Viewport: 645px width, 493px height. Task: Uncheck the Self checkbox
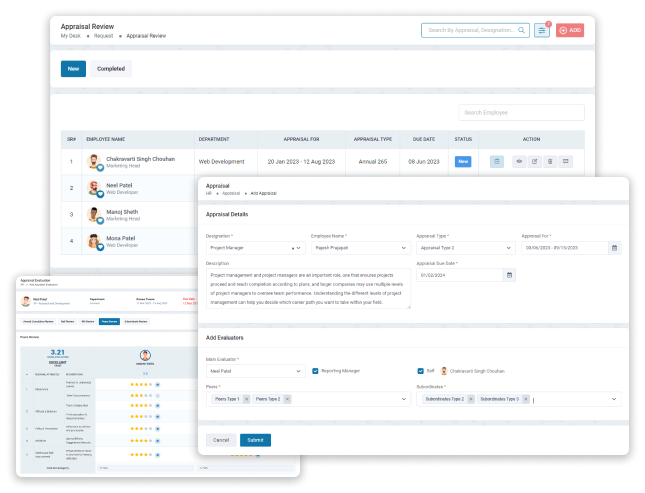tap(420, 371)
